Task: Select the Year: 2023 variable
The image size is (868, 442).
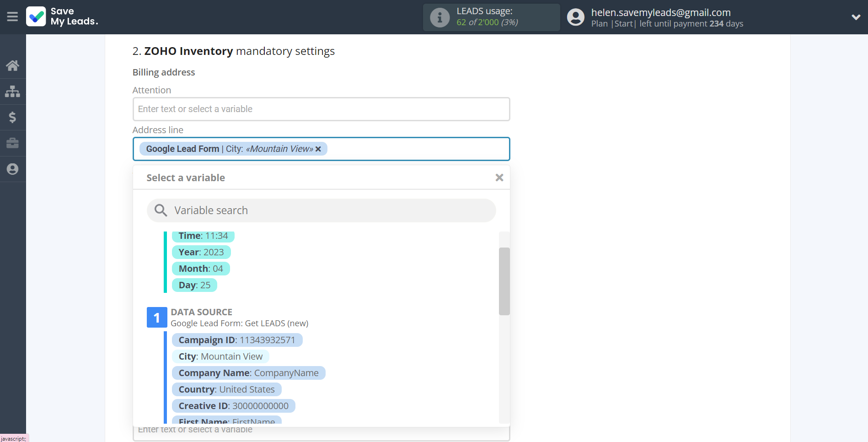Action: [x=201, y=252]
